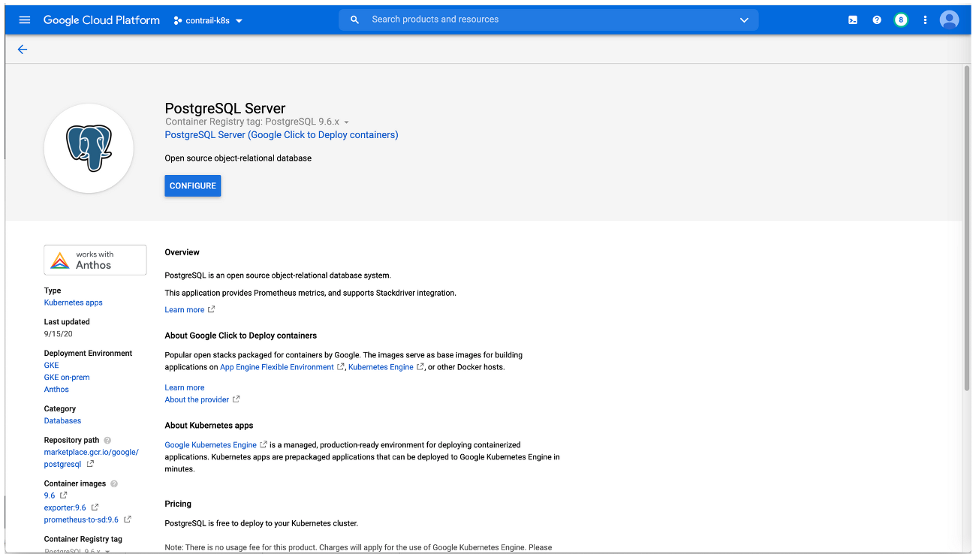Click the external-link icon beside prometheus-to-sd:9.6

(128, 520)
